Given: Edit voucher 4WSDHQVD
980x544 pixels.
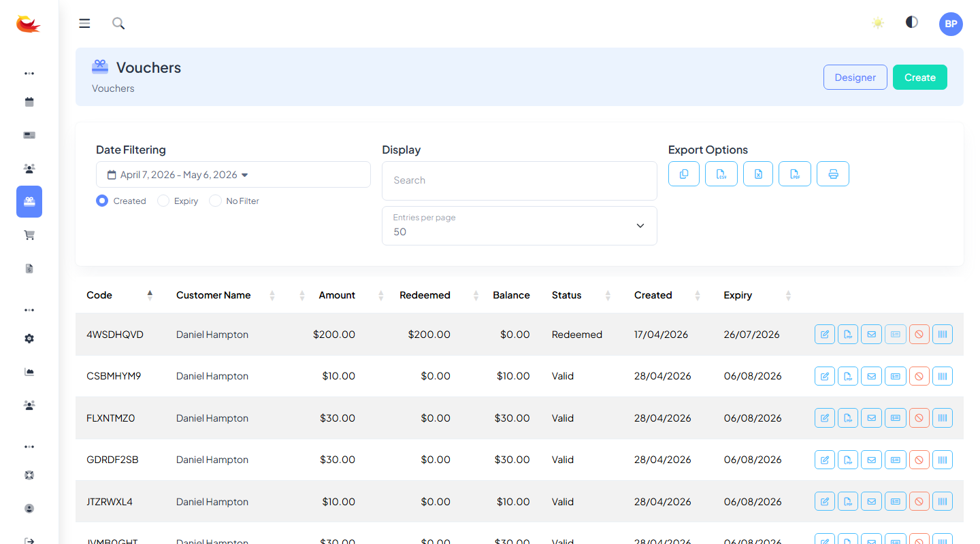Looking at the screenshot, I should point(825,335).
